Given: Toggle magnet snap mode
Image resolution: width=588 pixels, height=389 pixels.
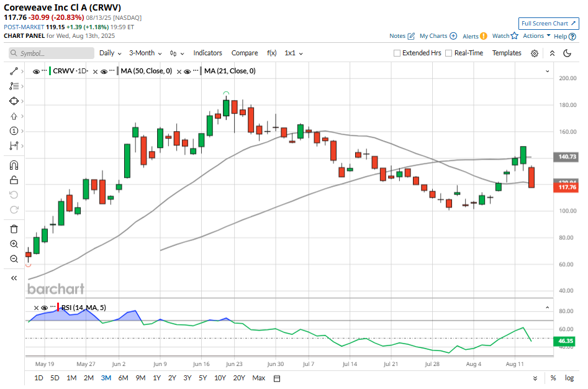Looking at the screenshot, I should click(14, 165).
